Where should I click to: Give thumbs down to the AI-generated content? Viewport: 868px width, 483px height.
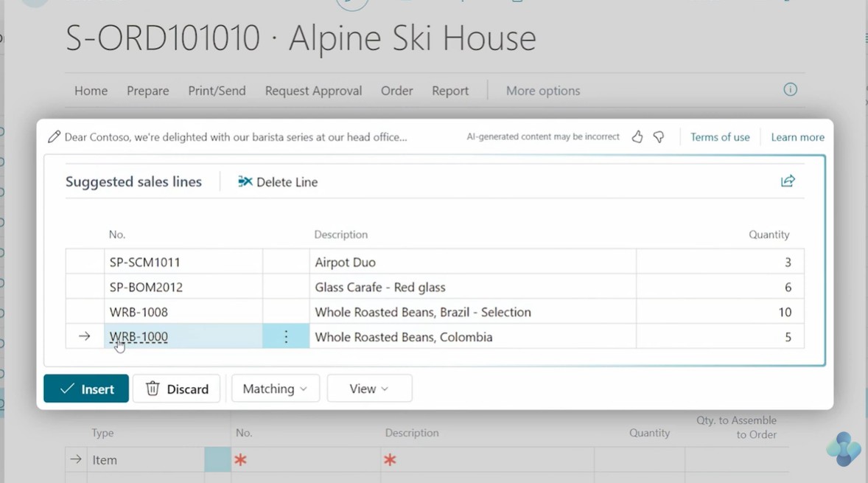pyautogui.click(x=659, y=136)
